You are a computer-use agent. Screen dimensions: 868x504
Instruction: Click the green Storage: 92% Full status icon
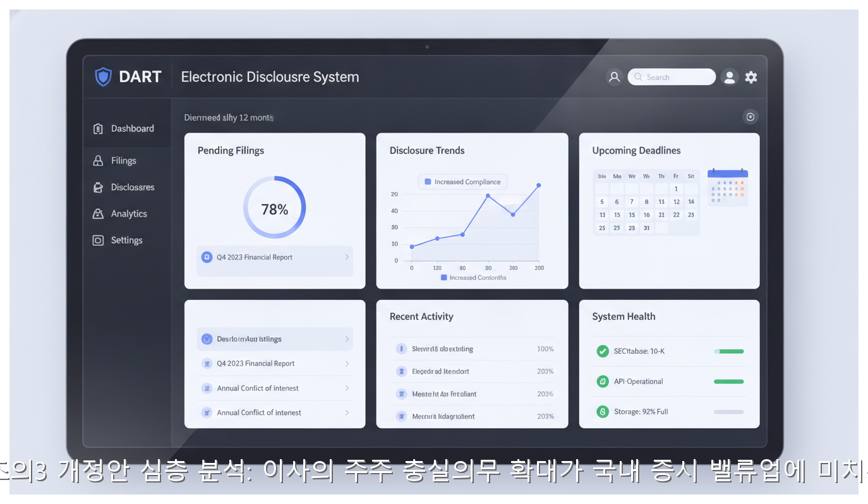[x=603, y=412]
